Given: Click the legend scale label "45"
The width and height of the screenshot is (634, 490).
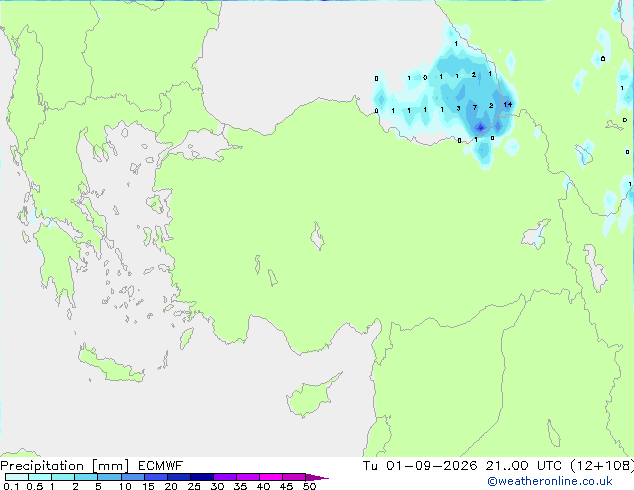Looking at the screenshot, I should (x=286, y=486).
